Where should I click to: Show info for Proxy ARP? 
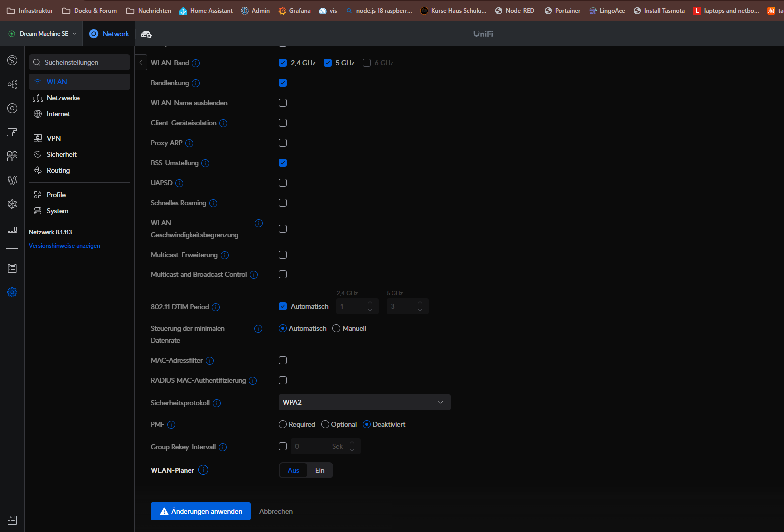pyautogui.click(x=189, y=143)
